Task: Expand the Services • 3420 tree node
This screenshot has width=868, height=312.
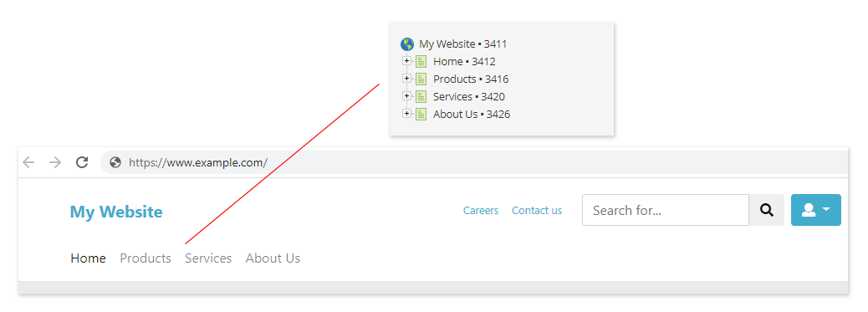Action: (407, 96)
